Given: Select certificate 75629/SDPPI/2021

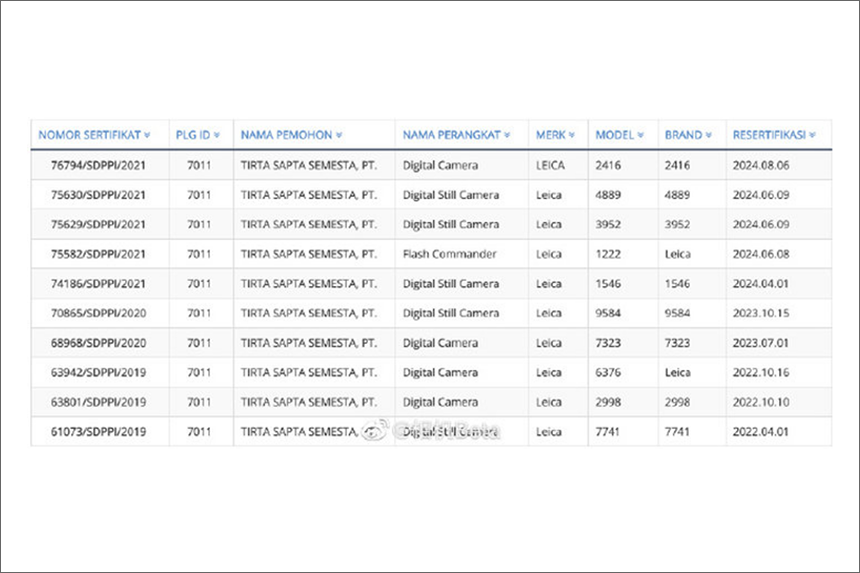Looking at the screenshot, I should tap(98, 224).
